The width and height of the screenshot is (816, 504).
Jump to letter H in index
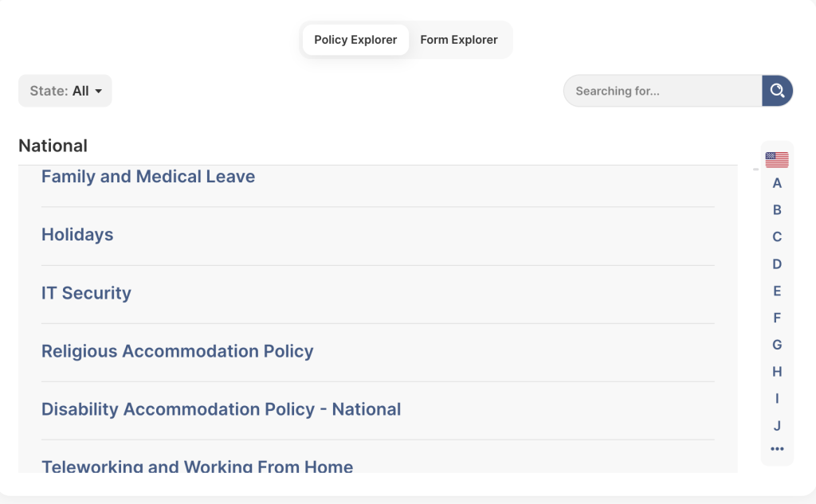coord(777,372)
